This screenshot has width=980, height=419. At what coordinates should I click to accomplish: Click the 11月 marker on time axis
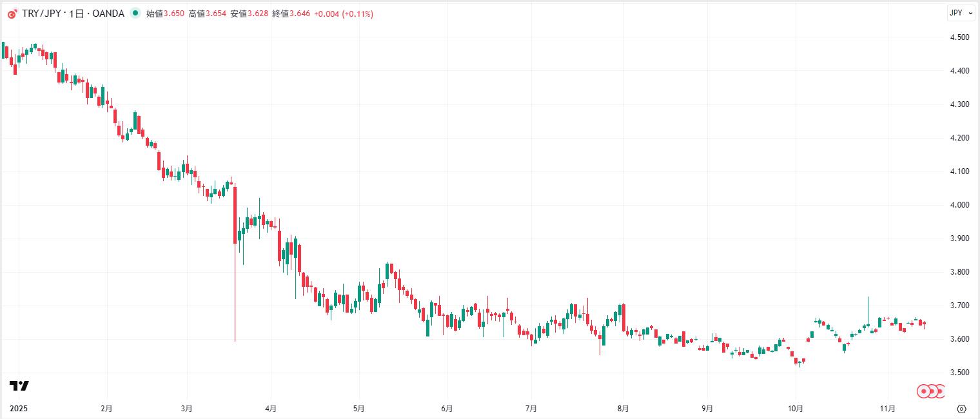(888, 409)
